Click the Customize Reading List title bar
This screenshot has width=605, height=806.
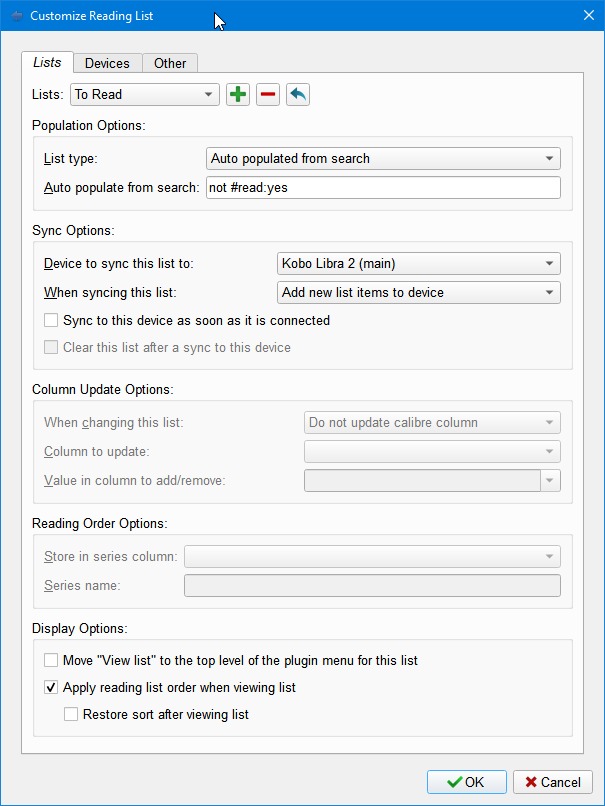click(300, 16)
